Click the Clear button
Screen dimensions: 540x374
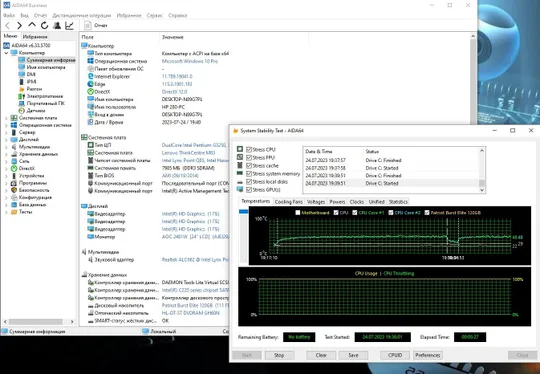point(321,355)
